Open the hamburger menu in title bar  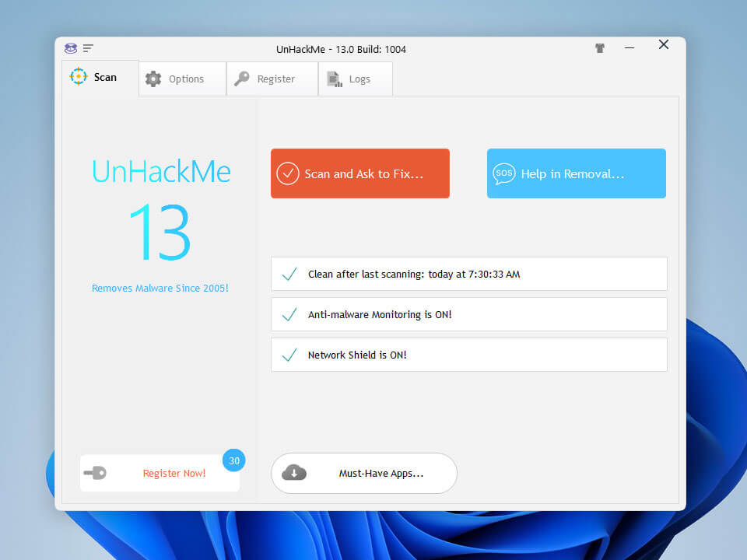[88, 48]
